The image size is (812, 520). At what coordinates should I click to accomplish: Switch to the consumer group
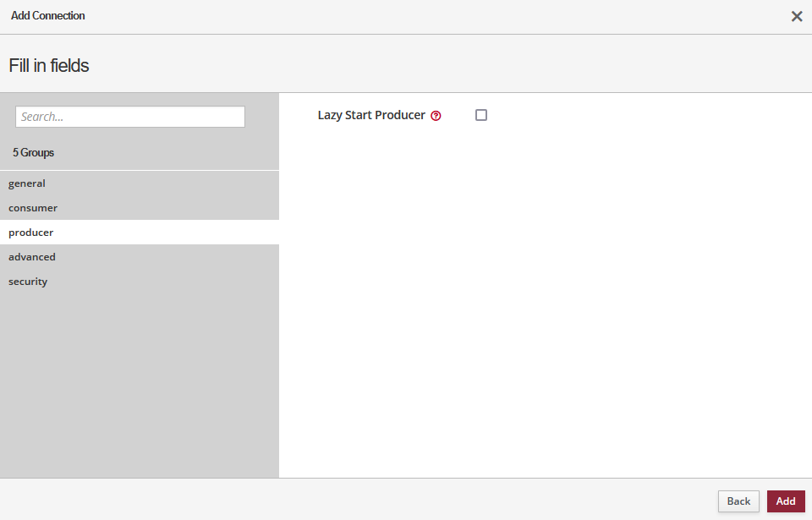point(33,208)
